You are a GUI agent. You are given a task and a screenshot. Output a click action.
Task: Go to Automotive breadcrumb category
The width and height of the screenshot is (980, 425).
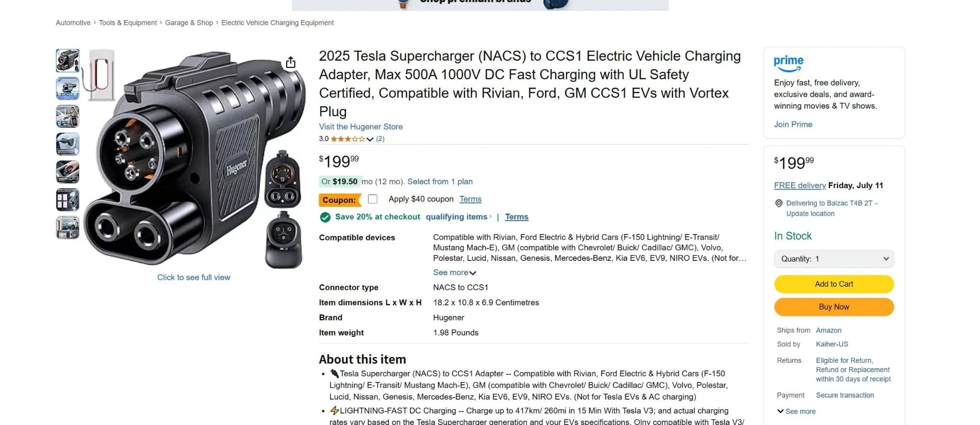(x=73, y=23)
